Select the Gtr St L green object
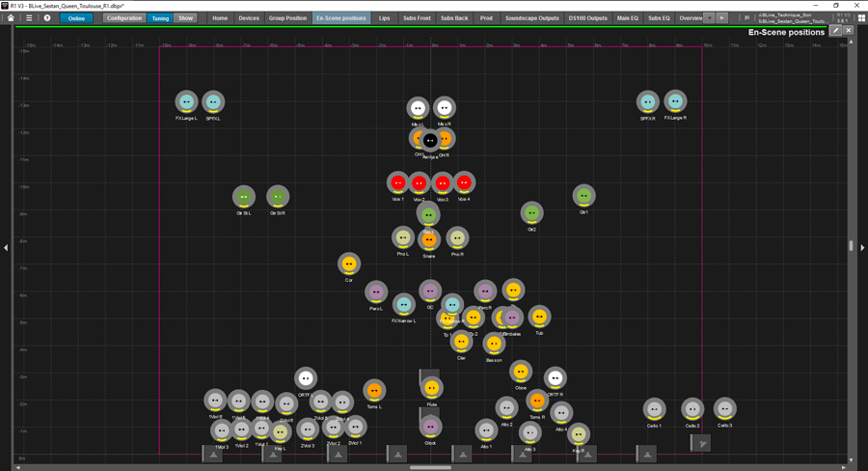 tap(244, 197)
